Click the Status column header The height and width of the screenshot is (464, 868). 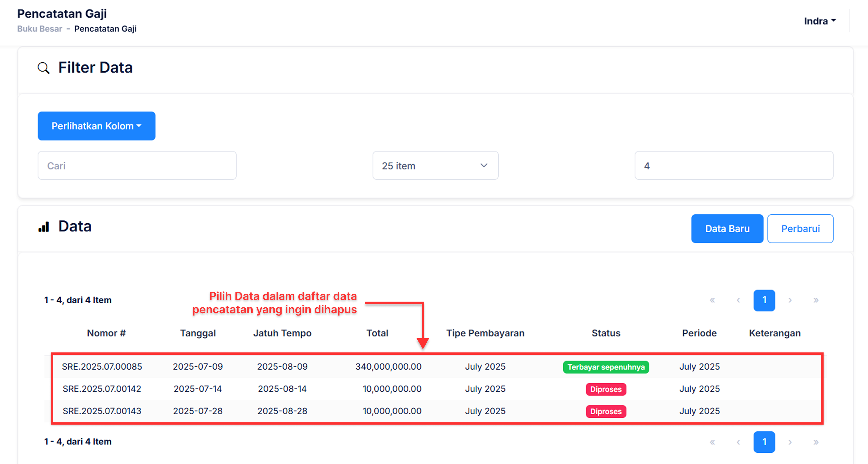(x=606, y=333)
